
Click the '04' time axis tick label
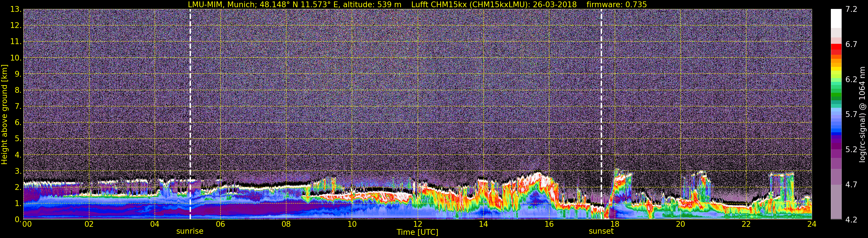click(x=155, y=224)
